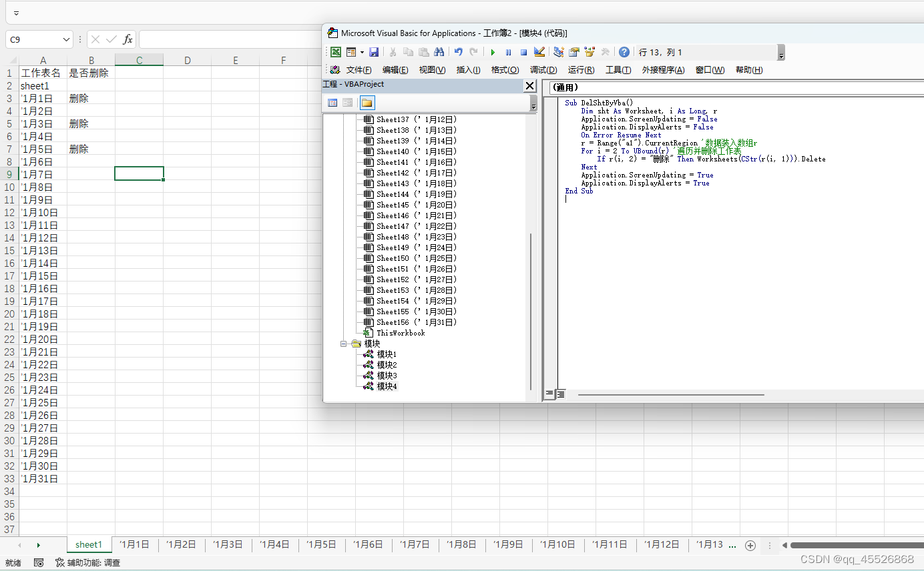
Task: Open the C9 Name Box dropdown
Action: (65, 39)
